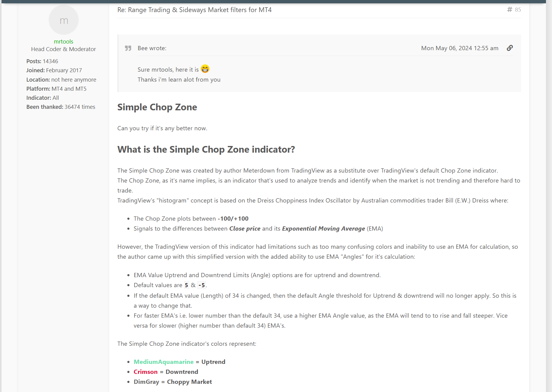This screenshot has height=392, width=552.
Task: Click the Posts: 14346 entry
Action: click(x=42, y=61)
